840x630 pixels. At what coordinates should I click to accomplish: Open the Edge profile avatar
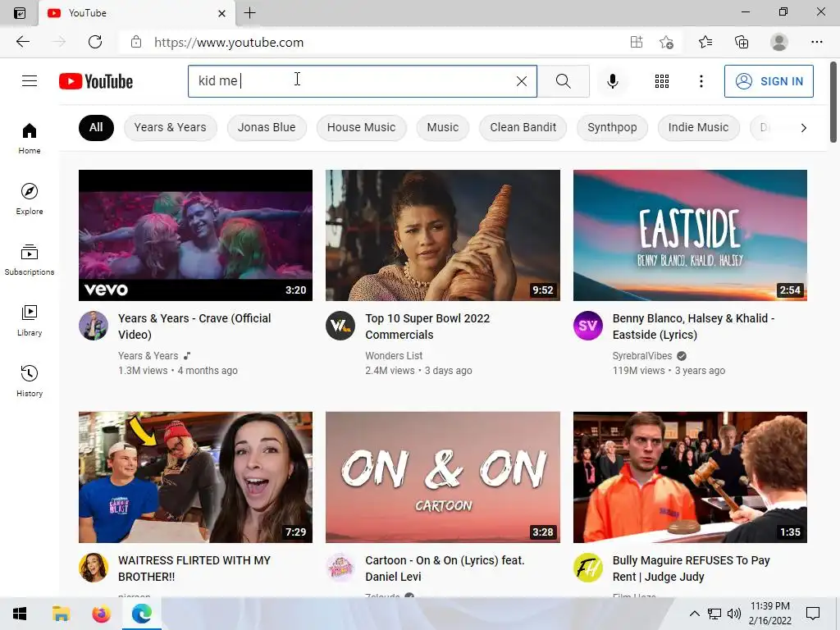(779, 42)
